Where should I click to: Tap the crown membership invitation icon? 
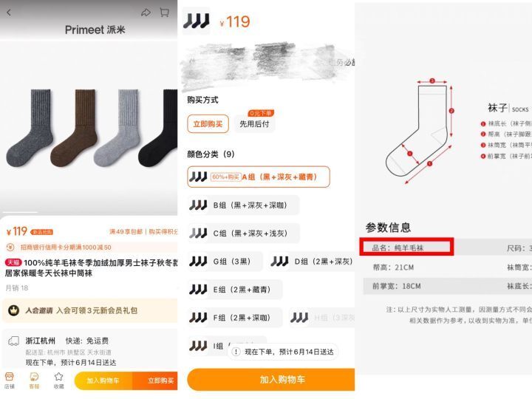[13, 310]
